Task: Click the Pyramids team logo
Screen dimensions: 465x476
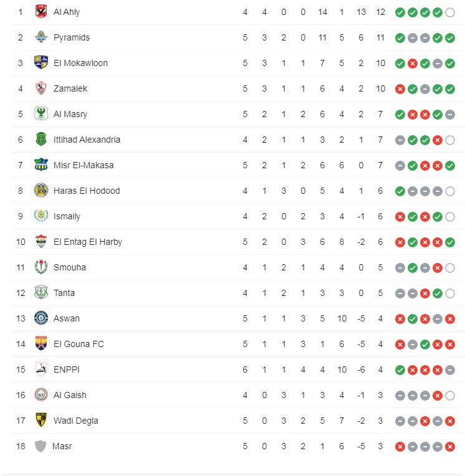Action: tap(41, 37)
